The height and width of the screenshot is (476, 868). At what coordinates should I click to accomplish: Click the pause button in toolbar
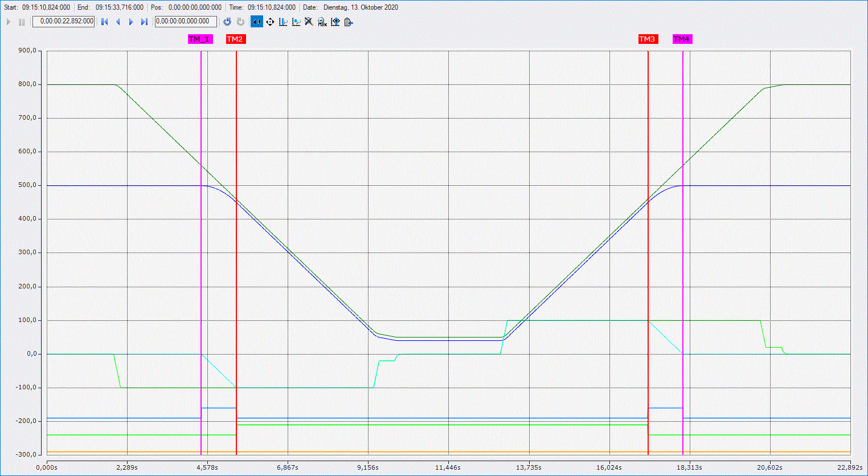(x=22, y=22)
